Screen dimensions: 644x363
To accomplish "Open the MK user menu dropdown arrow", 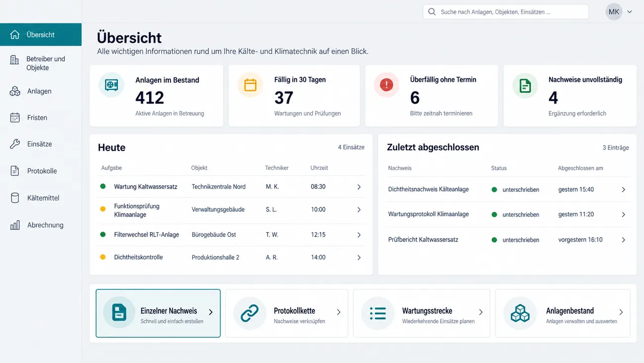I will coord(630,12).
